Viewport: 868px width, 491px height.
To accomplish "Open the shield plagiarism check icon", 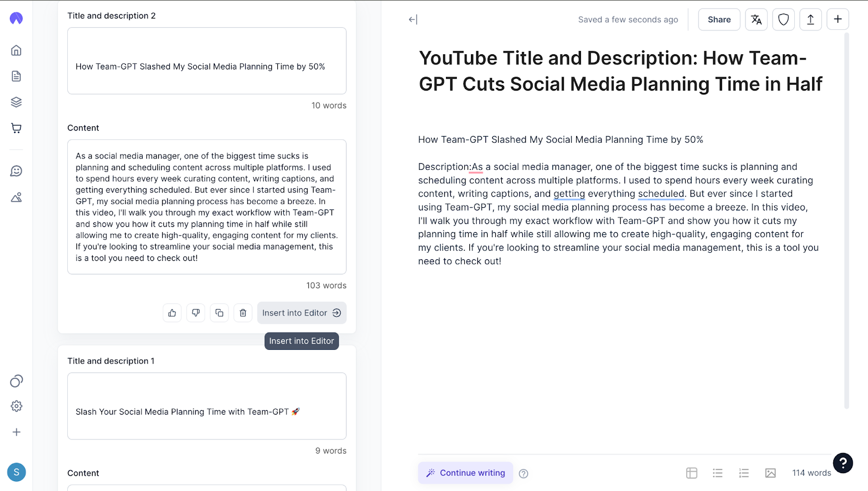I will 783,20.
